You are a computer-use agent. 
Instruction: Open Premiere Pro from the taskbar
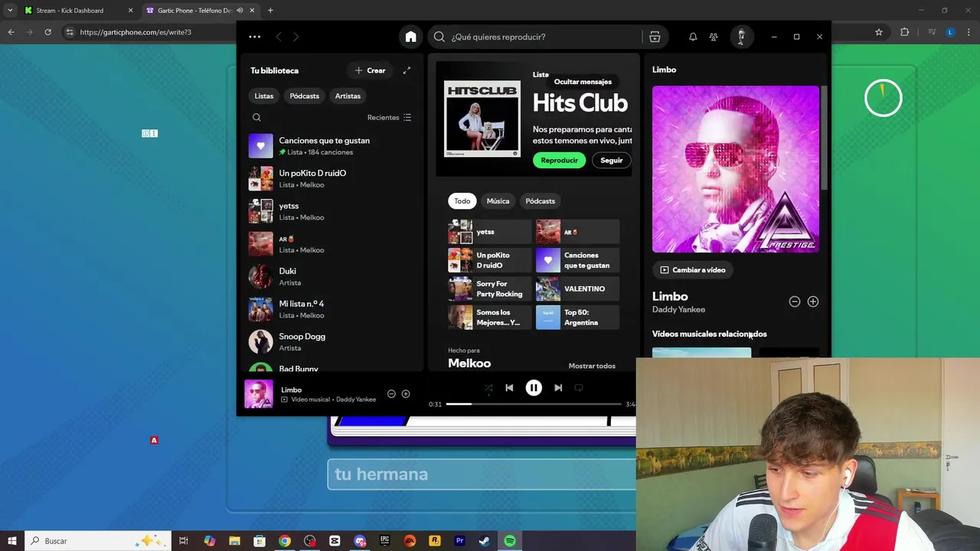459,541
